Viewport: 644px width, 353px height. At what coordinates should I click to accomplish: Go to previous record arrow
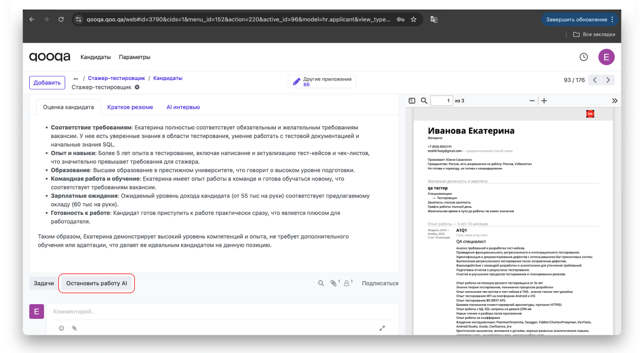[x=595, y=80]
